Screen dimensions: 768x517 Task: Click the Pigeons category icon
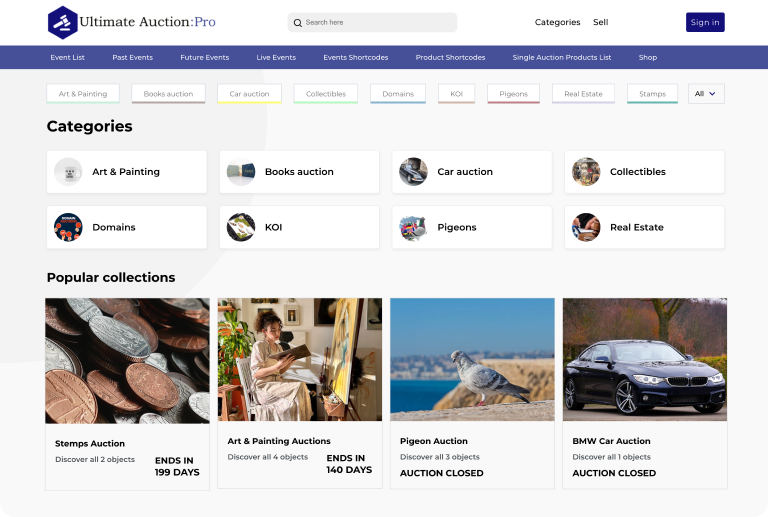(413, 227)
